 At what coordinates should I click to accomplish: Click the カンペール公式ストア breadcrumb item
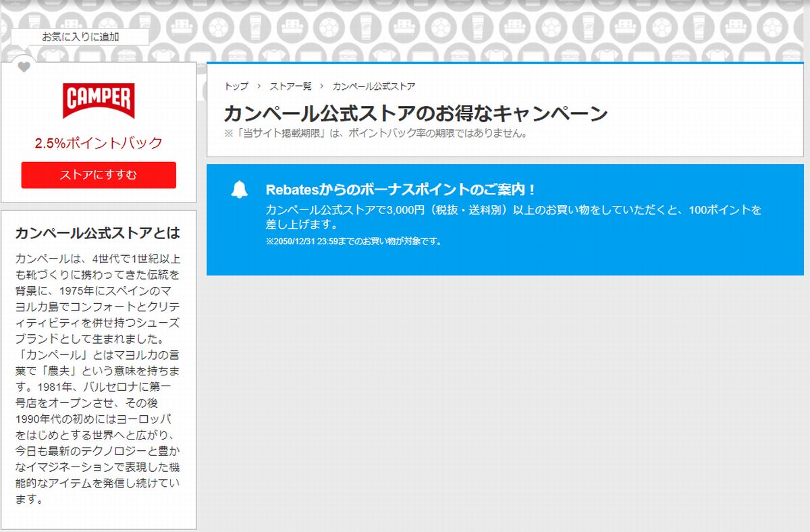coord(374,86)
